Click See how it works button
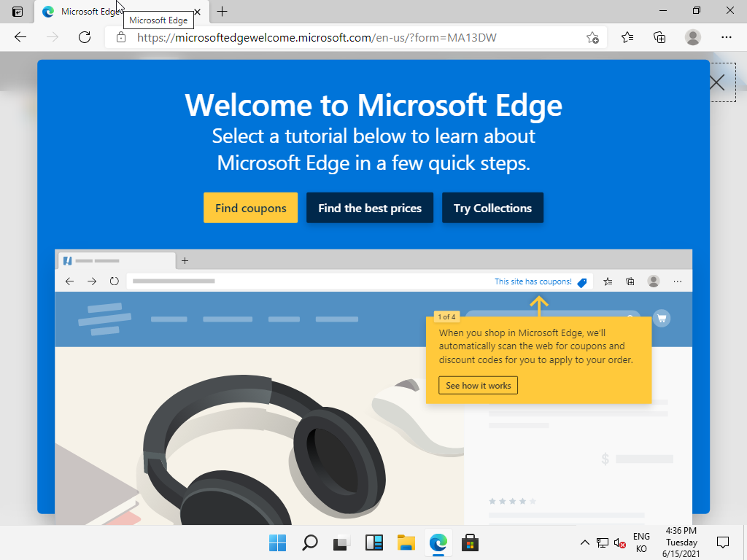The width and height of the screenshot is (747, 560). (x=478, y=385)
